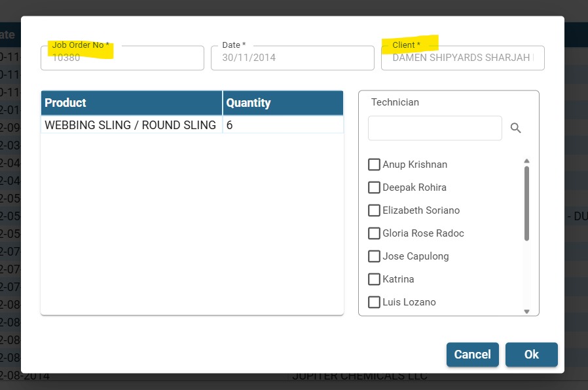Screen dimensions: 588x390
Task: Check the Luis Lozano checkbox
Action: click(x=374, y=302)
